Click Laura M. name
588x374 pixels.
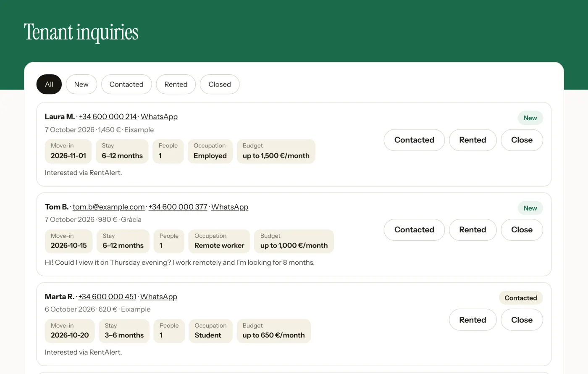tap(60, 117)
